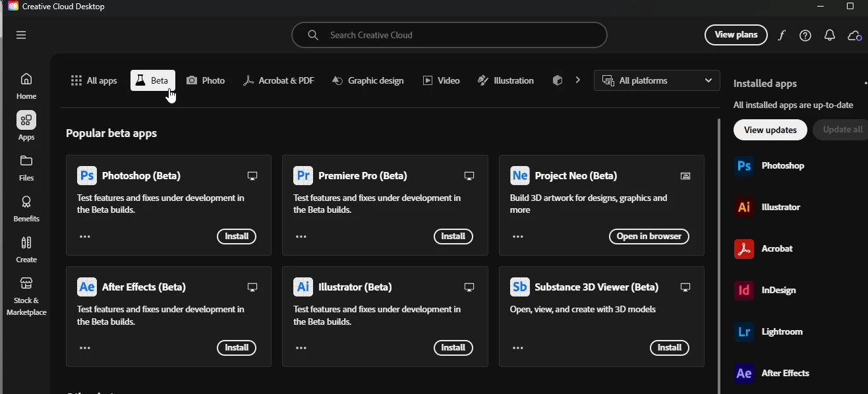Maximize the Creative Cloud Desktop window

pyautogui.click(x=850, y=7)
